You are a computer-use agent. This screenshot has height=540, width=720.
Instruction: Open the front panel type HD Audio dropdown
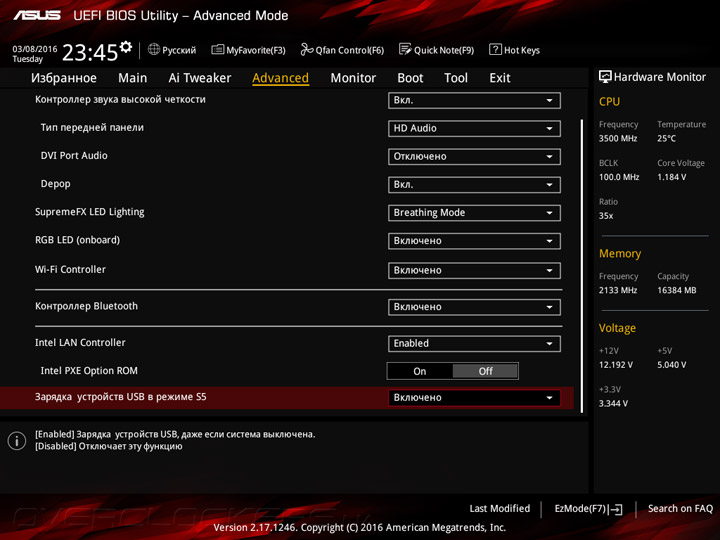474,129
